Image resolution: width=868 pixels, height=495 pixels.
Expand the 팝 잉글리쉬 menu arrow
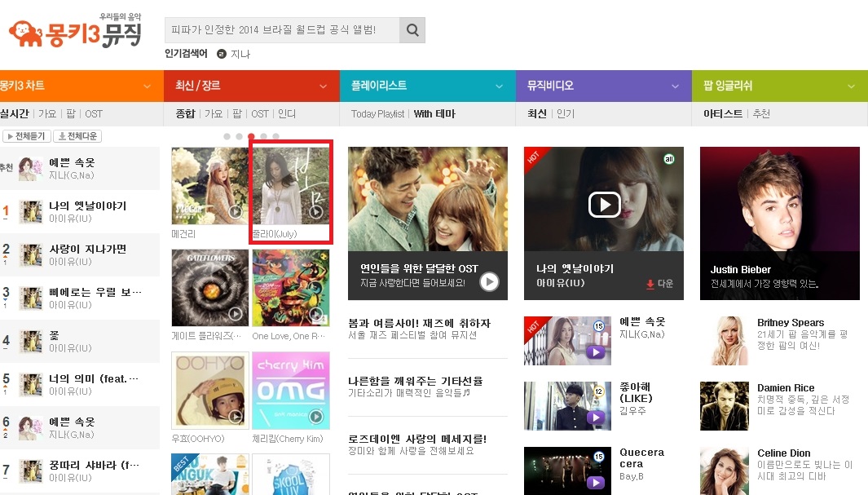point(852,86)
